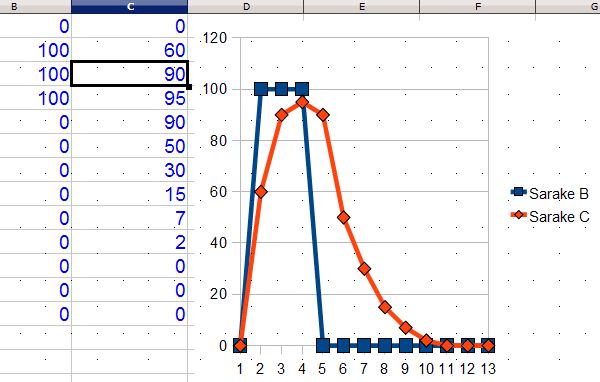Click the blue square legend marker
Viewport: 600px width, 382px height.
point(519,191)
